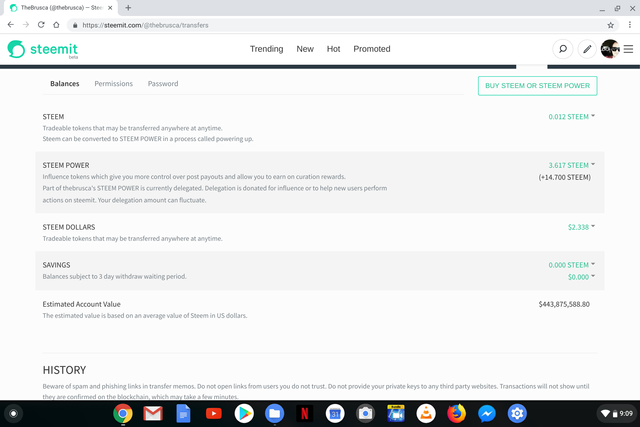This screenshot has height=427, width=640.
Task: Open Settings gear from the shelf
Action: (x=517, y=414)
